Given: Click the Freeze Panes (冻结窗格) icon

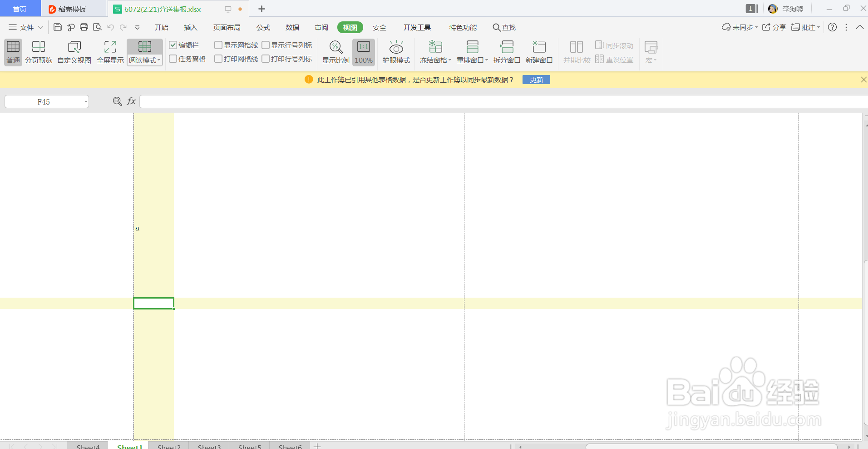Looking at the screenshot, I should pyautogui.click(x=435, y=47).
